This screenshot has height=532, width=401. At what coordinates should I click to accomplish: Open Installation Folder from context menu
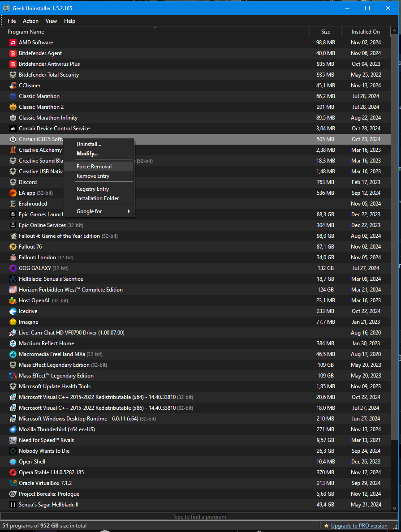pyautogui.click(x=99, y=198)
